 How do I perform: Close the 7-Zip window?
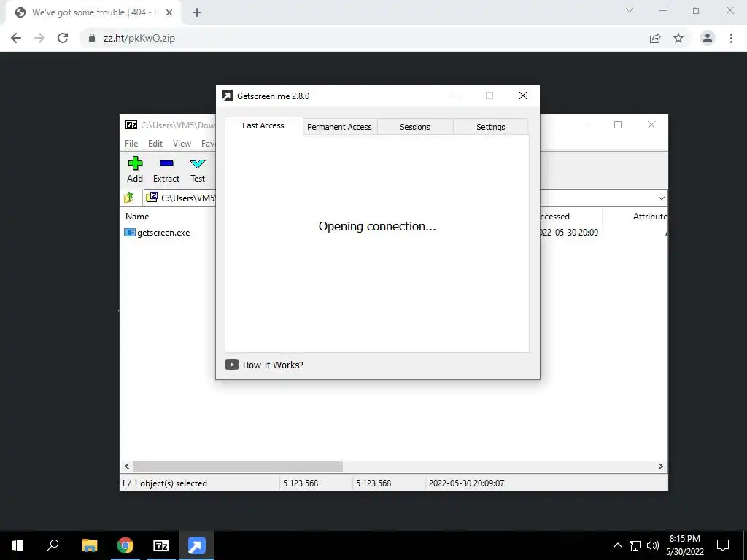(651, 125)
